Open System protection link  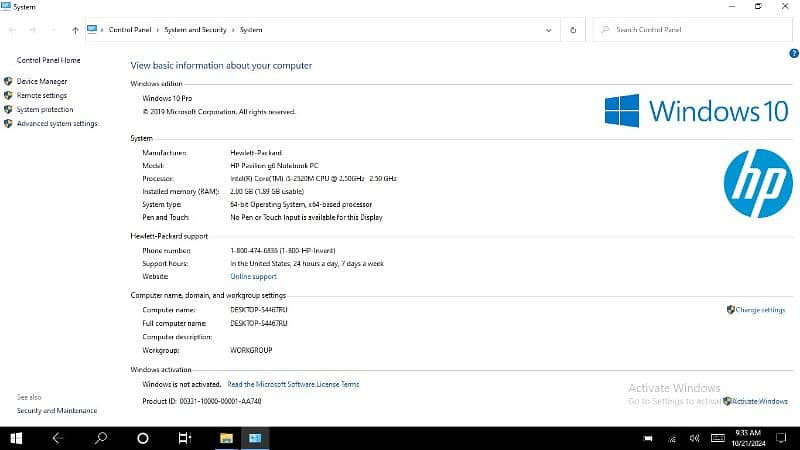point(45,109)
